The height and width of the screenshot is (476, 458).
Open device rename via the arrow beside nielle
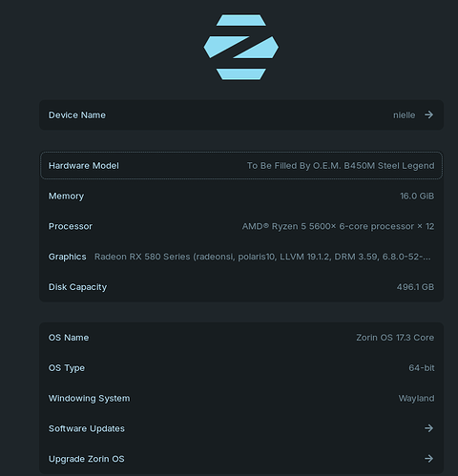tap(428, 114)
